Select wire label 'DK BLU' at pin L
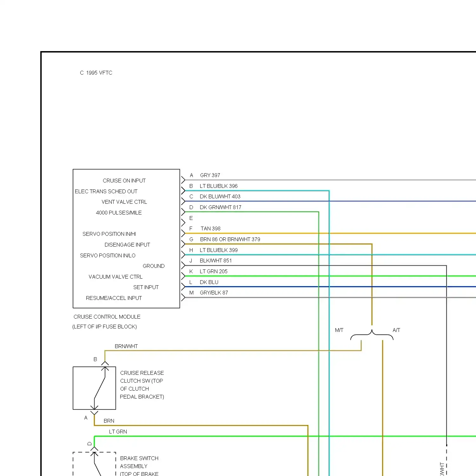This screenshot has width=476, height=476. 209,282
